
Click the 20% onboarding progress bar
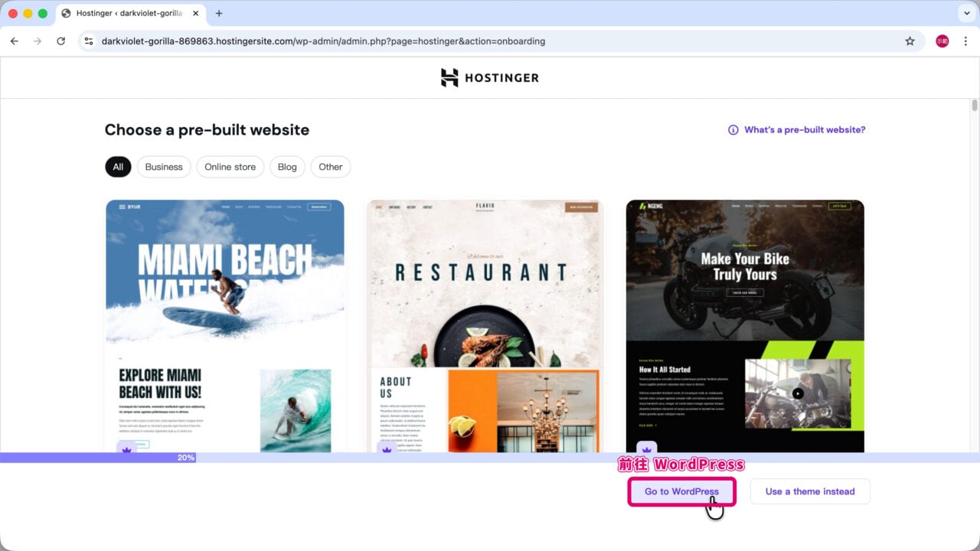(490, 458)
